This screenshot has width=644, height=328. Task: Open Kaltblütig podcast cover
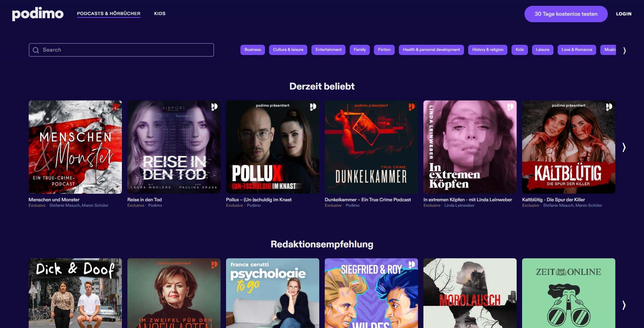(x=569, y=147)
